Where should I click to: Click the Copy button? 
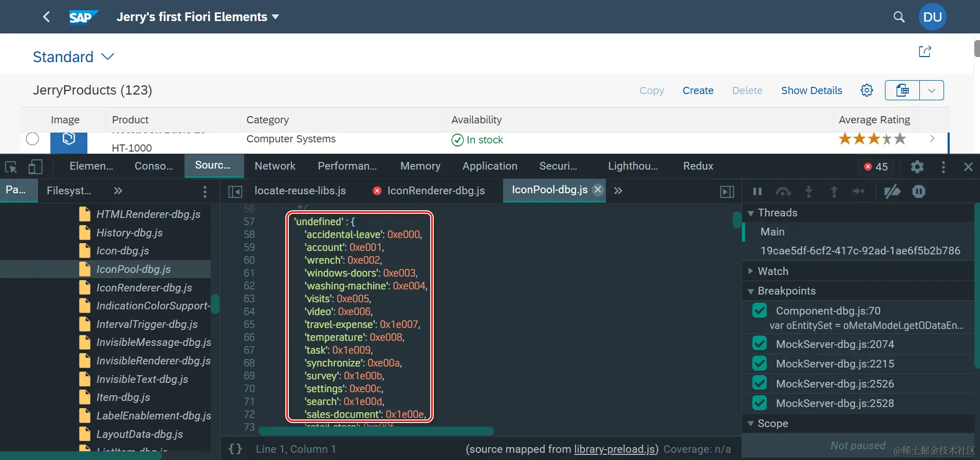(652, 90)
